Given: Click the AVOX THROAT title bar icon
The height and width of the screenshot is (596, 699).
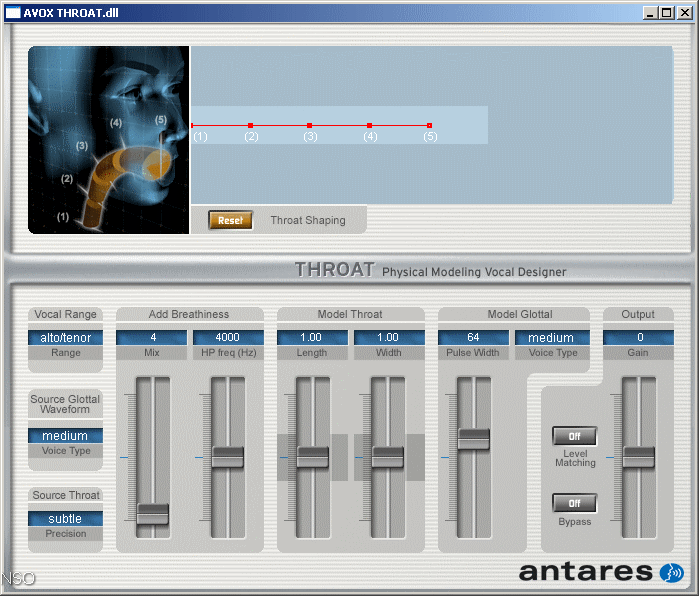Looking at the screenshot, I should 13,12.
